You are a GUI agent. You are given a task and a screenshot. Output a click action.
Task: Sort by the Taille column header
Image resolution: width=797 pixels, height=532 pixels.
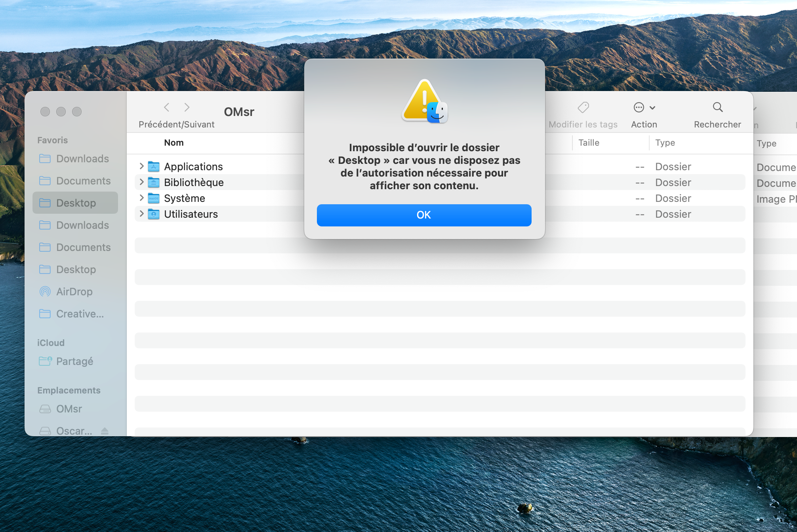pyautogui.click(x=589, y=142)
